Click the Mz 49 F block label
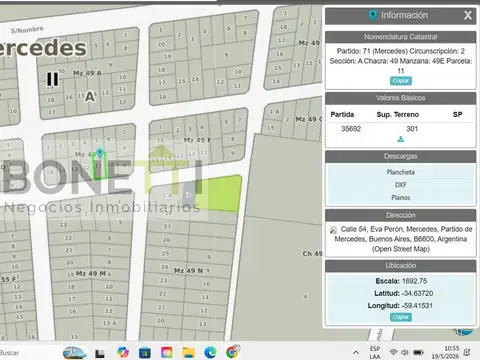This screenshot has height=360, width=480. tap(198, 140)
